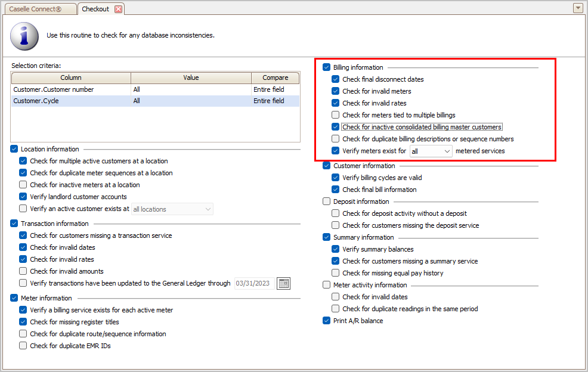Open the 'all locations' dropdown

click(172, 209)
